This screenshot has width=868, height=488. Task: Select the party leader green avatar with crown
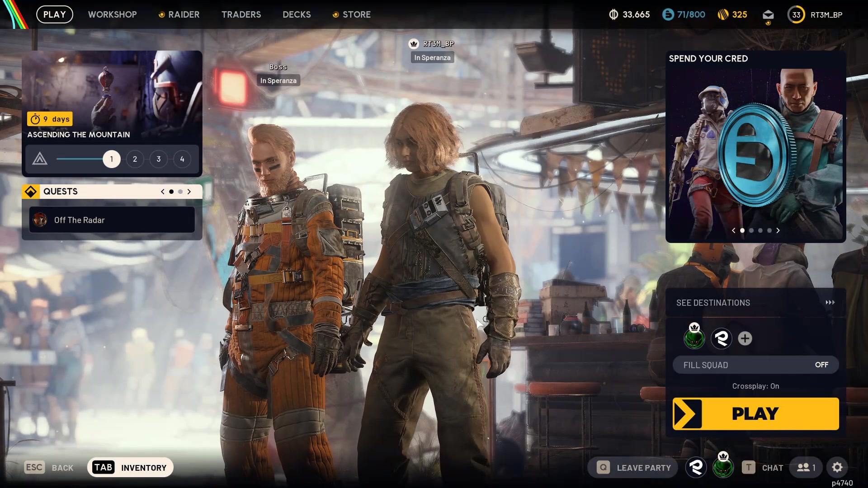[x=694, y=338]
